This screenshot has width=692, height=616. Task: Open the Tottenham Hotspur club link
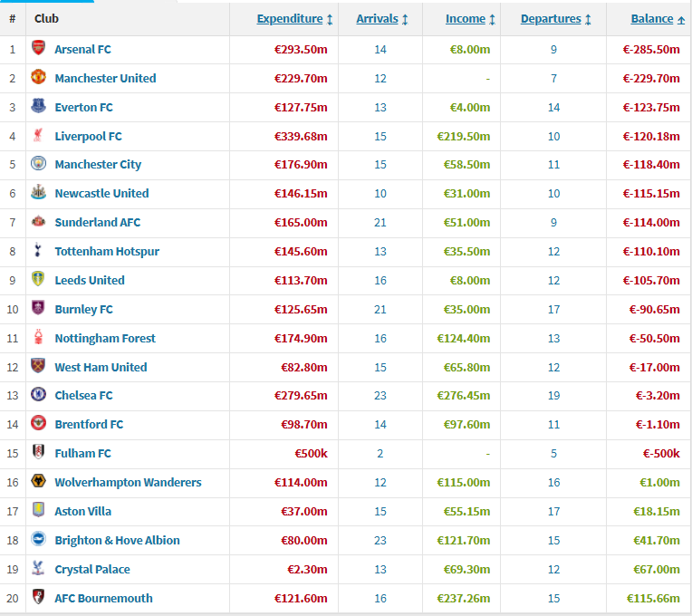(x=107, y=252)
